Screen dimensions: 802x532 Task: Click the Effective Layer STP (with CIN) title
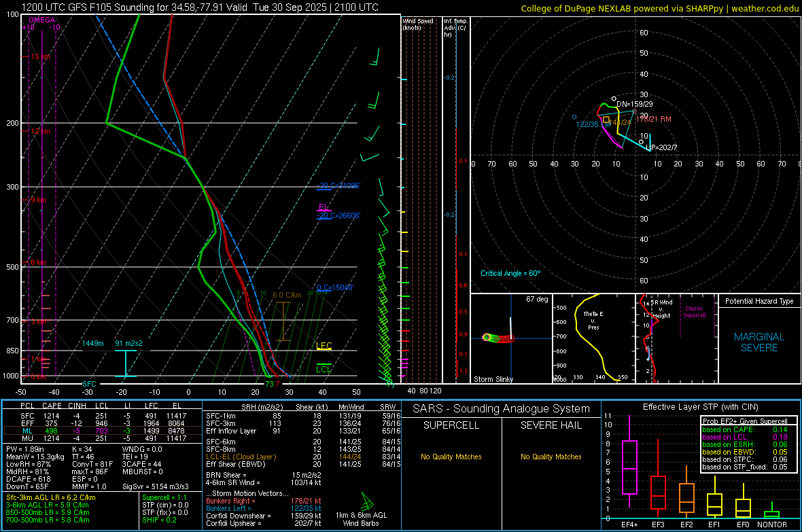701,407
